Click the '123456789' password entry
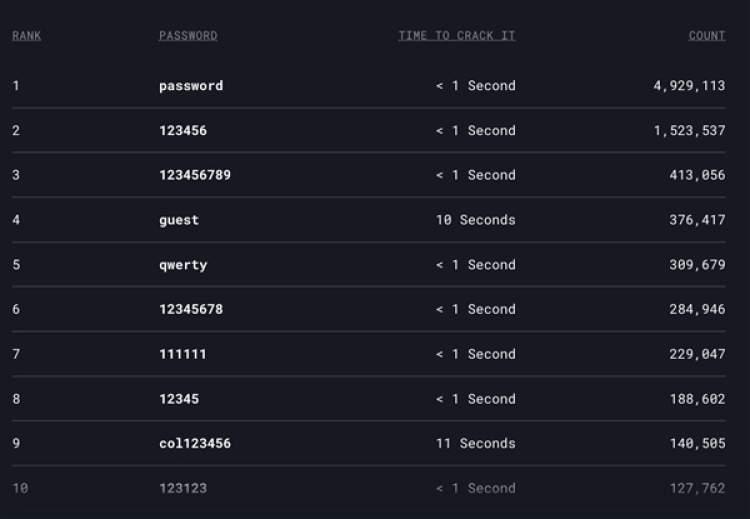 click(195, 175)
